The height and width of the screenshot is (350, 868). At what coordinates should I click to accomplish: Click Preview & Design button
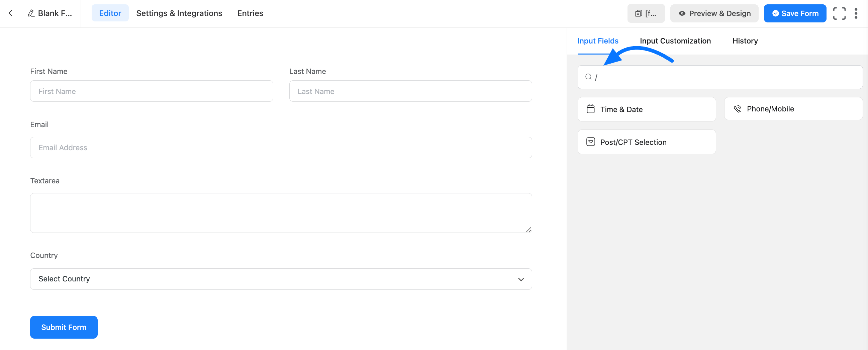coord(714,13)
